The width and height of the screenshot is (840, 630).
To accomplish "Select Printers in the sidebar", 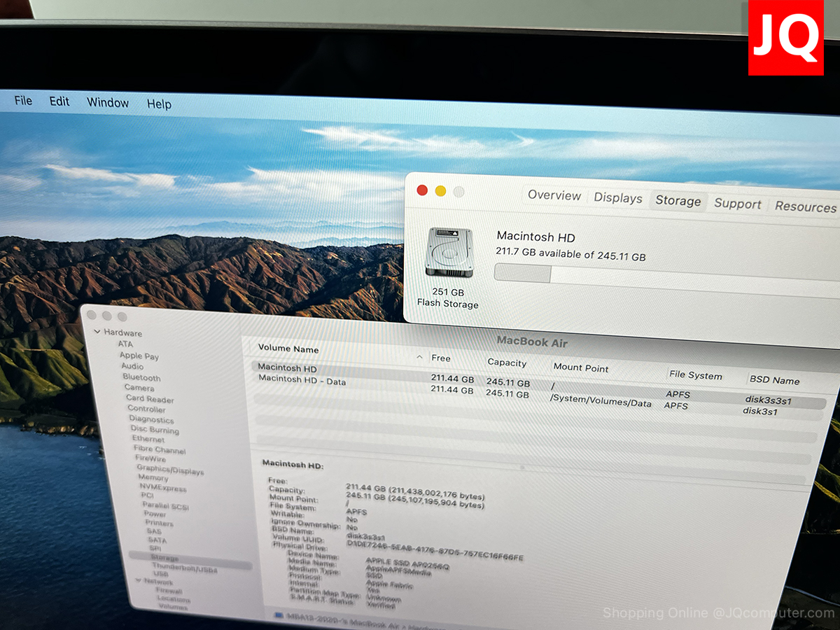I will tap(159, 523).
